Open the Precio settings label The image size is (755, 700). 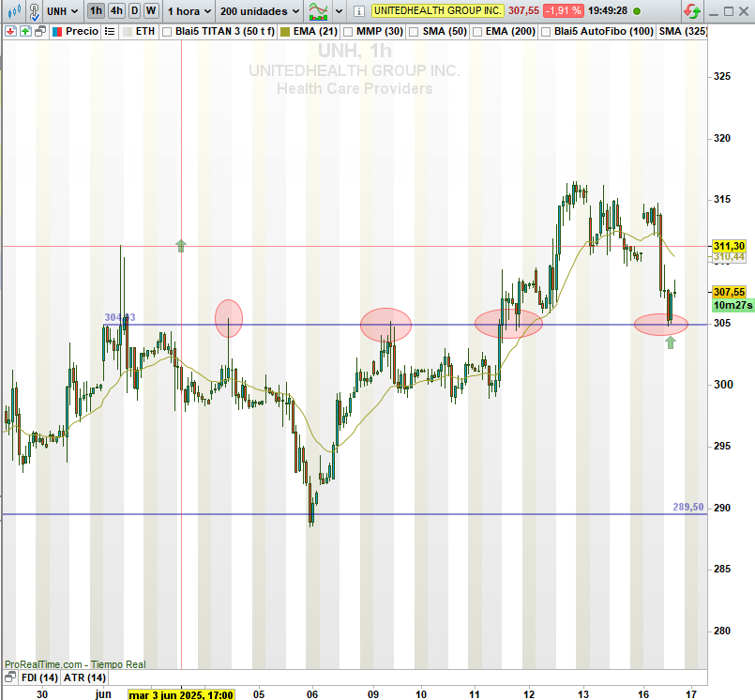[82, 31]
